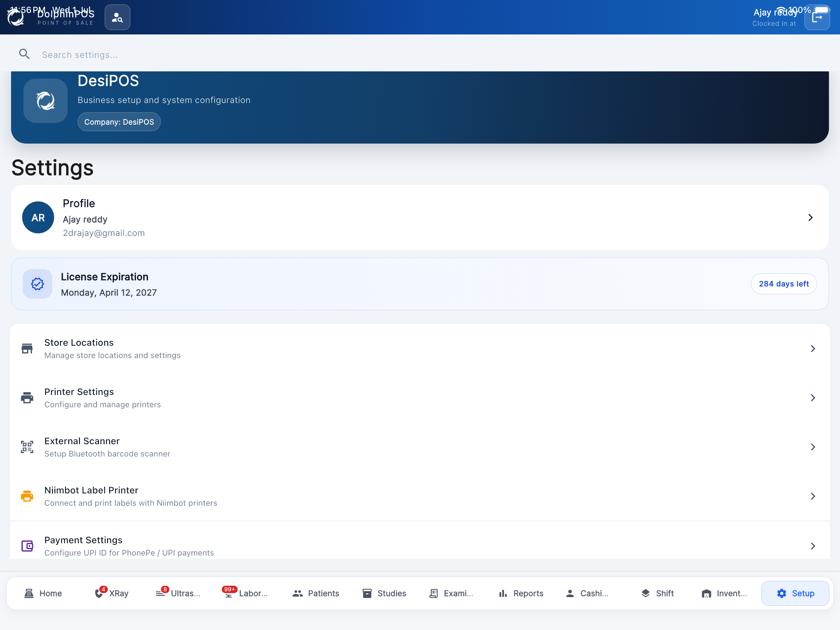Open the Shift tab

657,593
